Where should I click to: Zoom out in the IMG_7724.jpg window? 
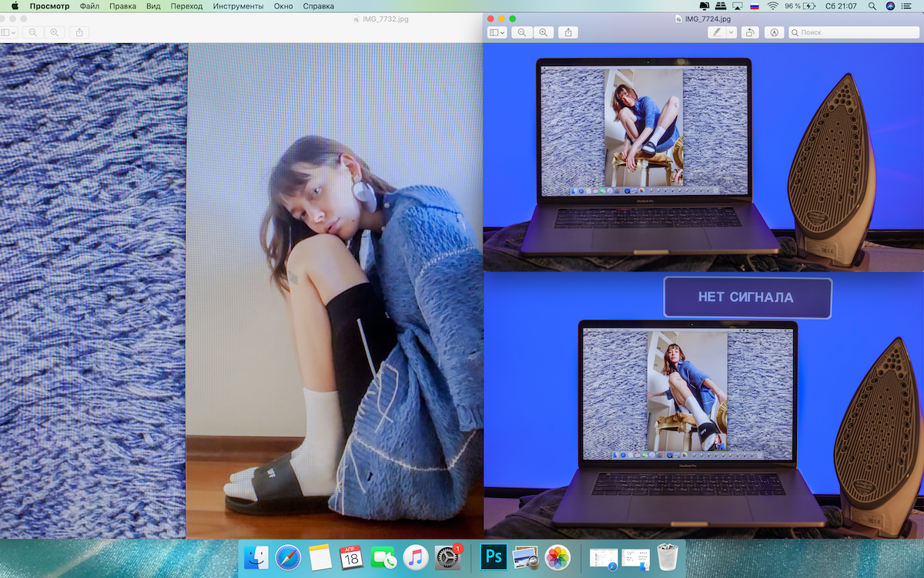point(522,32)
